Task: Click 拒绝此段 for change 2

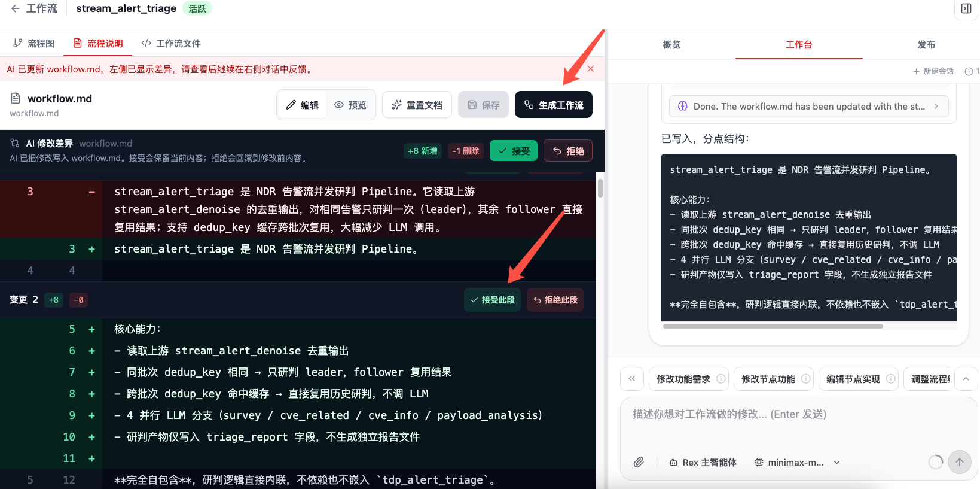Action: (555, 300)
